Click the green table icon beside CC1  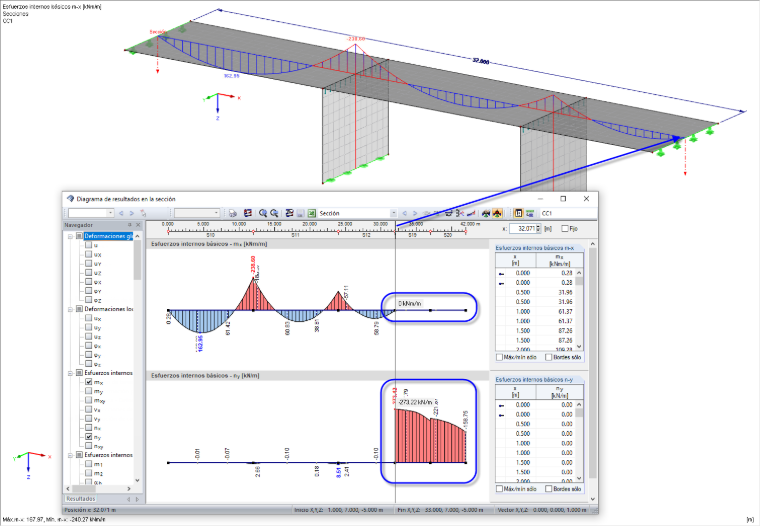pyautogui.click(x=530, y=213)
